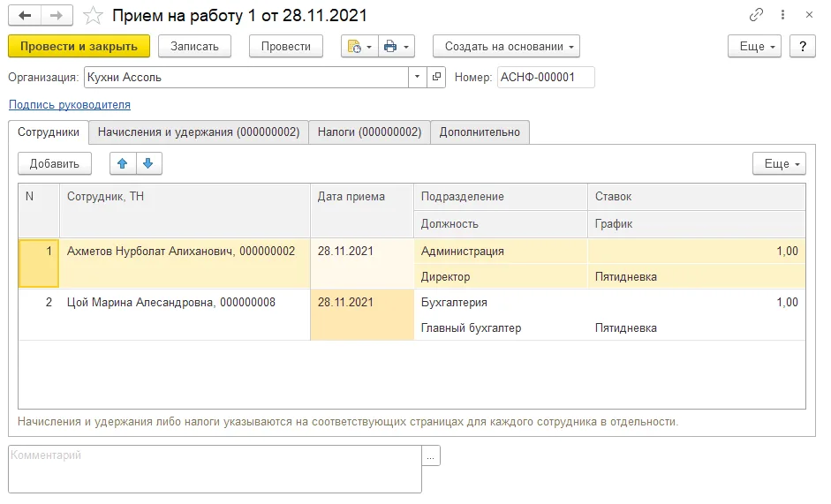Switch to the 'Налоги (000000002)' tab
This screenshot has height=504, width=831.
(369, 132)
